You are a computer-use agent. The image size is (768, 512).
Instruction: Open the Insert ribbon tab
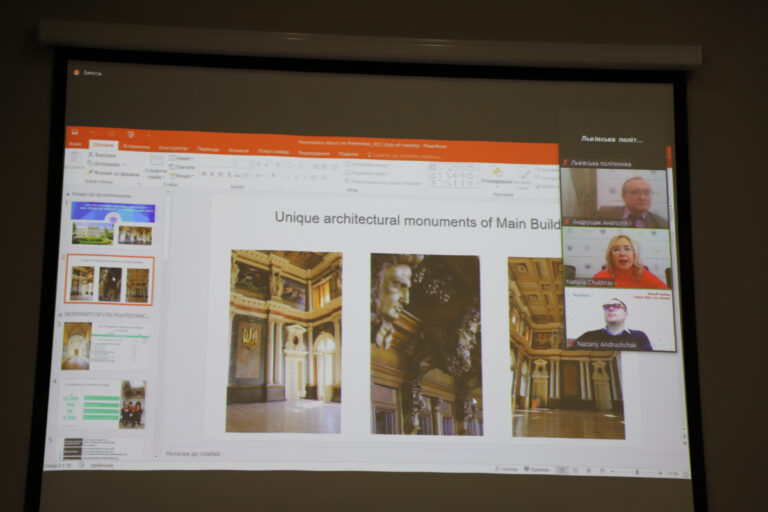click(135, 146)
